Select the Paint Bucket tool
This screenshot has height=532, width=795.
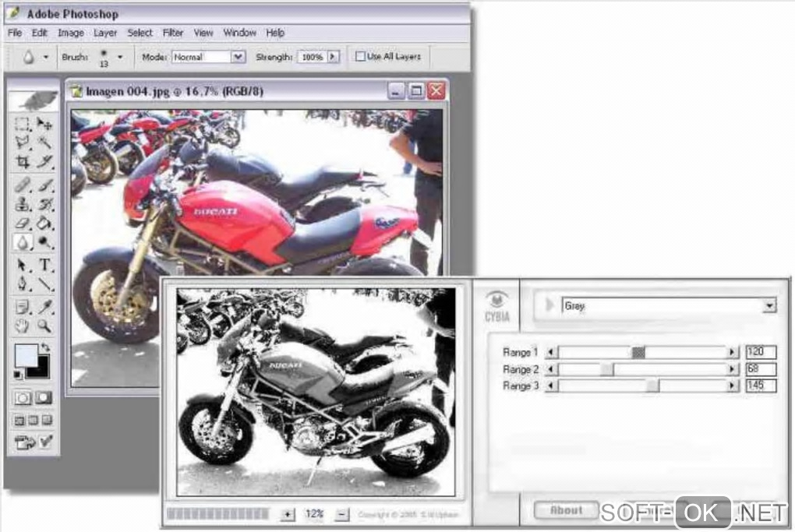[x=45, y=223]
